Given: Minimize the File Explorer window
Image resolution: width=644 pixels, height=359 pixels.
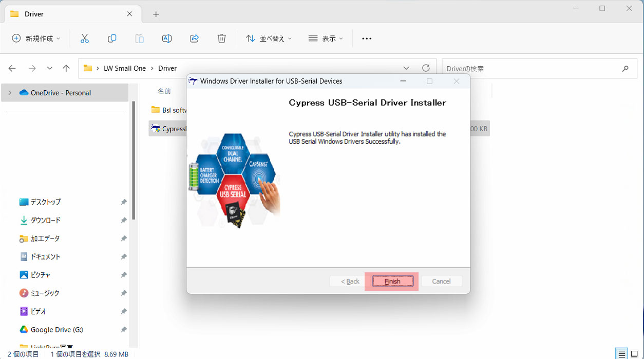Looking at the screenshot, I should tap(575, 9).
